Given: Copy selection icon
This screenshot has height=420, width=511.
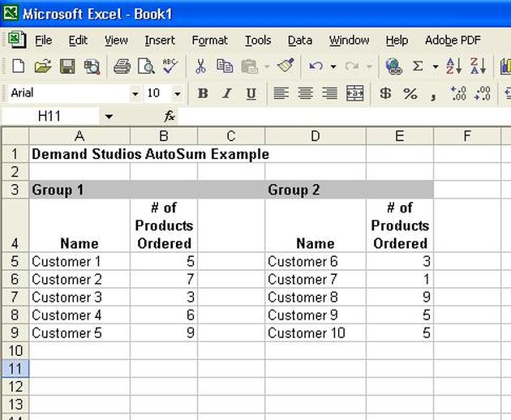Looking at the screenshot, I should point(225,66).
